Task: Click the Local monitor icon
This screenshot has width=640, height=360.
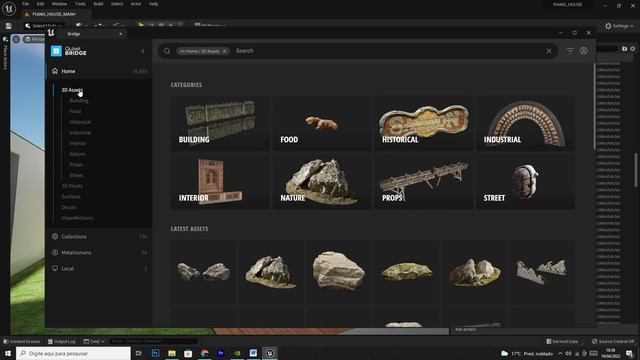Action: click(x=55, y=268)
